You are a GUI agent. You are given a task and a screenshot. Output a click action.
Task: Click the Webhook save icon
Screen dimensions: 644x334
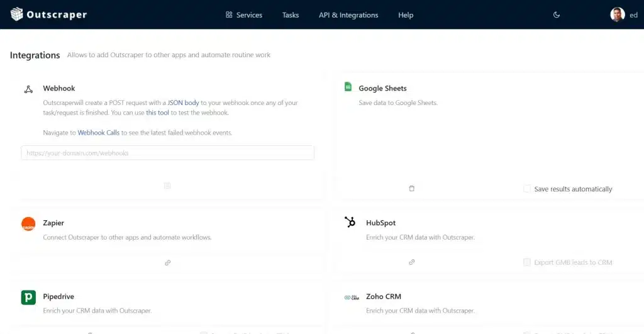coord(167,186)
